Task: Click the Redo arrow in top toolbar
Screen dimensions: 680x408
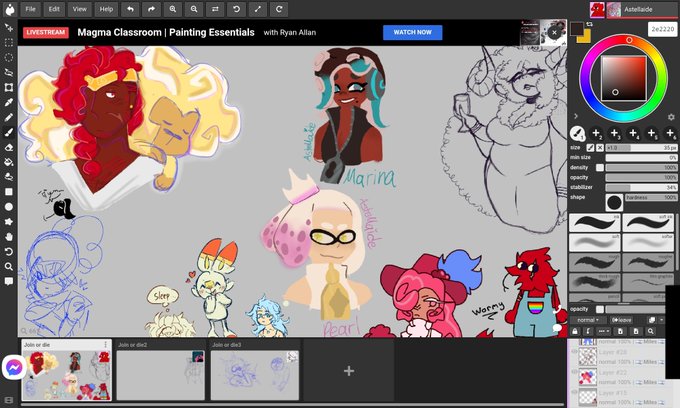Action: click(151, 9)
